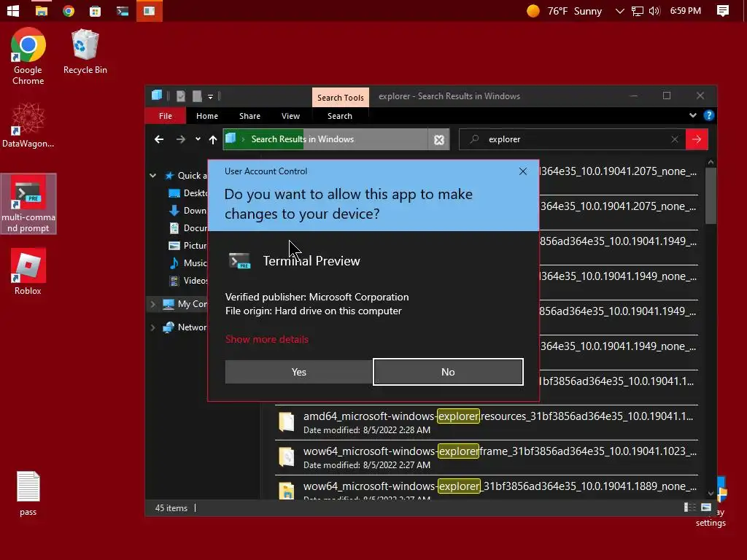747x560 pixels.
Task: Select Downloads in navigation pane
Action: click(188, 211)
